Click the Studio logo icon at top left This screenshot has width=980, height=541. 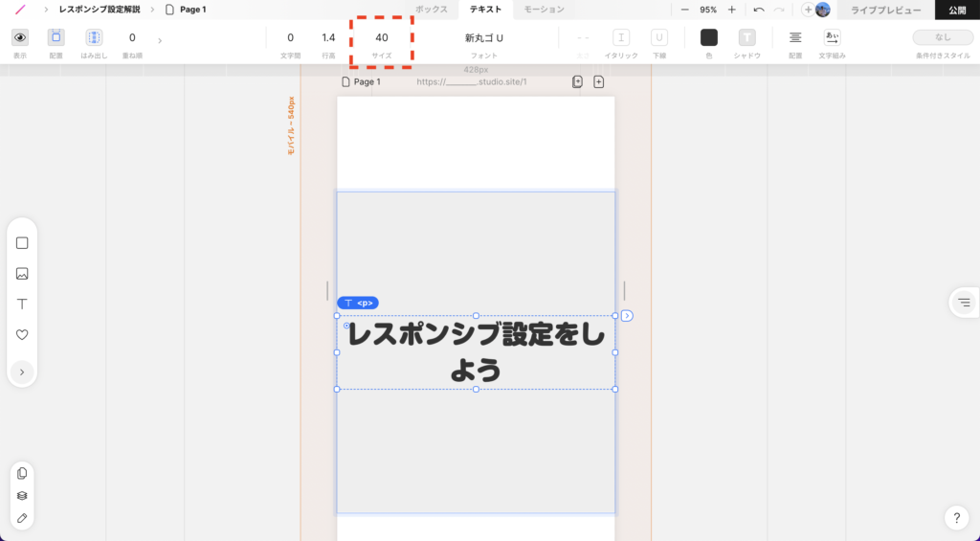pyautogui.click(x=21, y=10)
